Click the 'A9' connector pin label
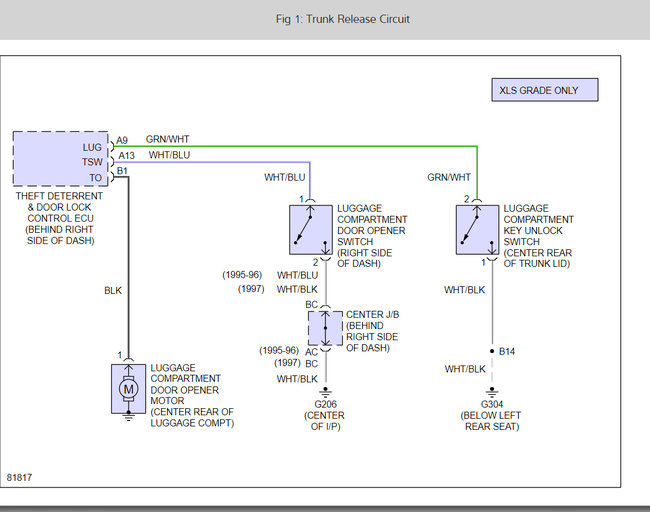The height and width of the screenshot is (512, 650). [122, 141]
